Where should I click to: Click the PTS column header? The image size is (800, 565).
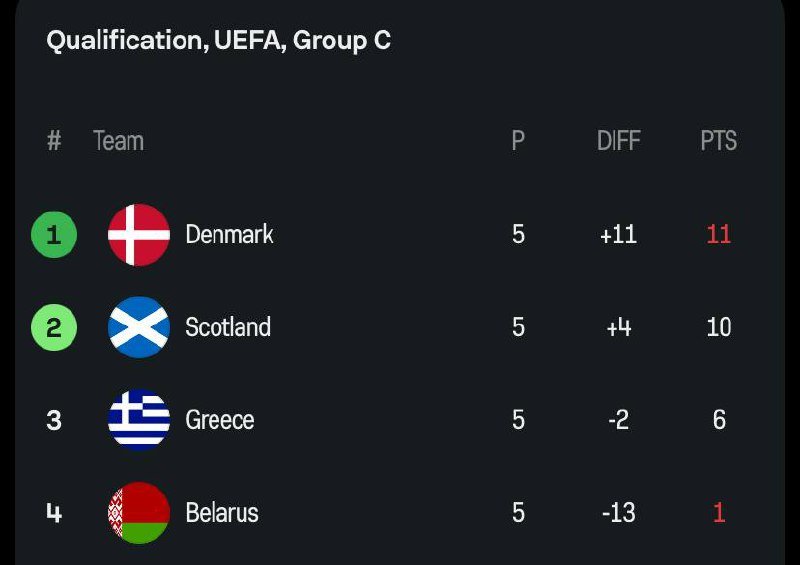click(718, 141)
